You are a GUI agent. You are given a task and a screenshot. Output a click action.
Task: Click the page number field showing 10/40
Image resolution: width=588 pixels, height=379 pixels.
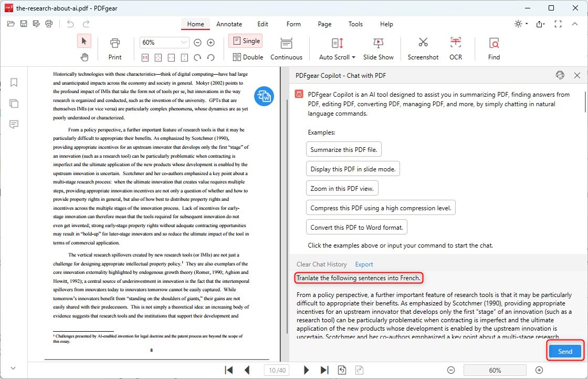pos(277,371)
